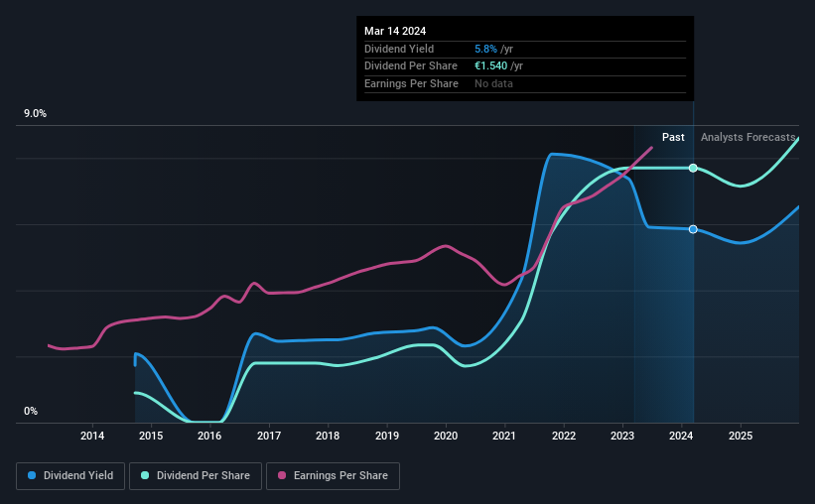Click the teal Dividend Per Share legend dot

point(145,475)
